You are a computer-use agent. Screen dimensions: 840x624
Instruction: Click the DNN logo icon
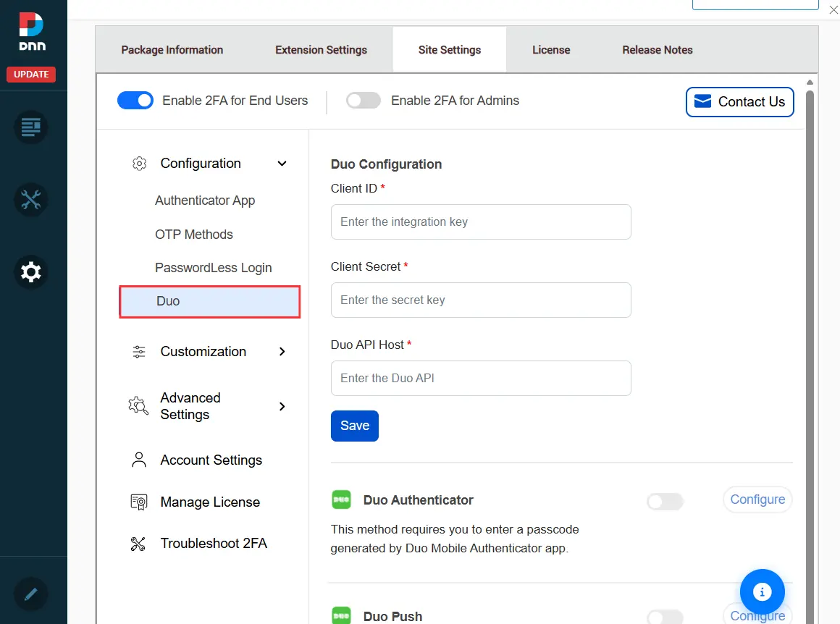32,32
